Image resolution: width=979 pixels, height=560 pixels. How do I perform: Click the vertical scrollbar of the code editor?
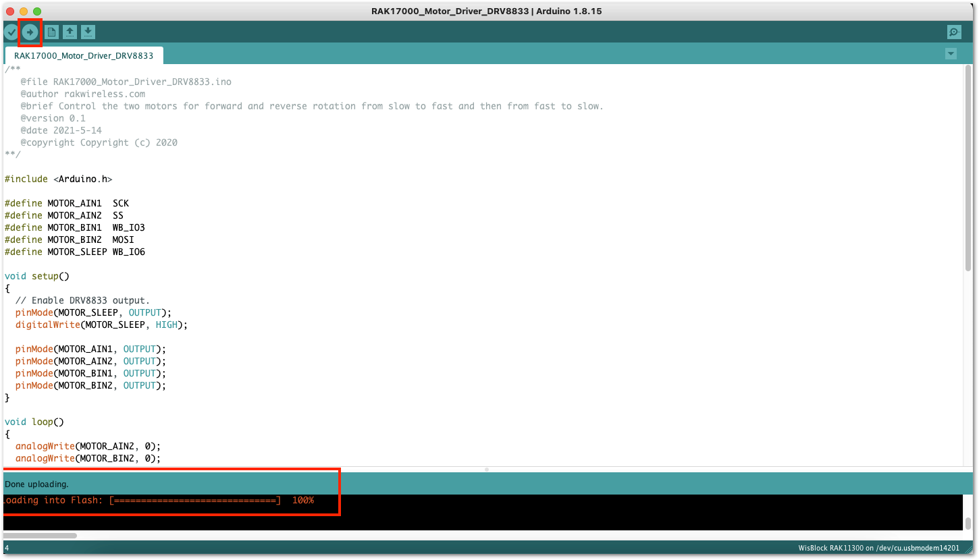[968, 169]
